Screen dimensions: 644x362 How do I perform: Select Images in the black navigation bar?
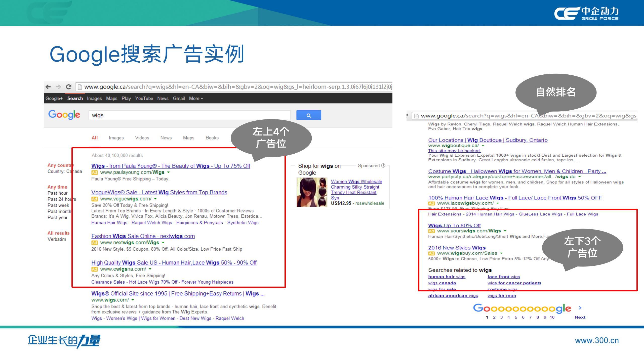[94, 99]
